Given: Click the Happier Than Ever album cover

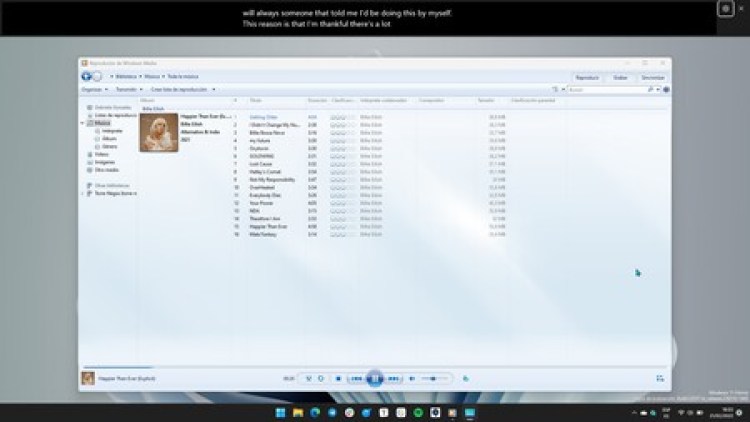Looking at the screenshot, I should [x=159, y=133].
